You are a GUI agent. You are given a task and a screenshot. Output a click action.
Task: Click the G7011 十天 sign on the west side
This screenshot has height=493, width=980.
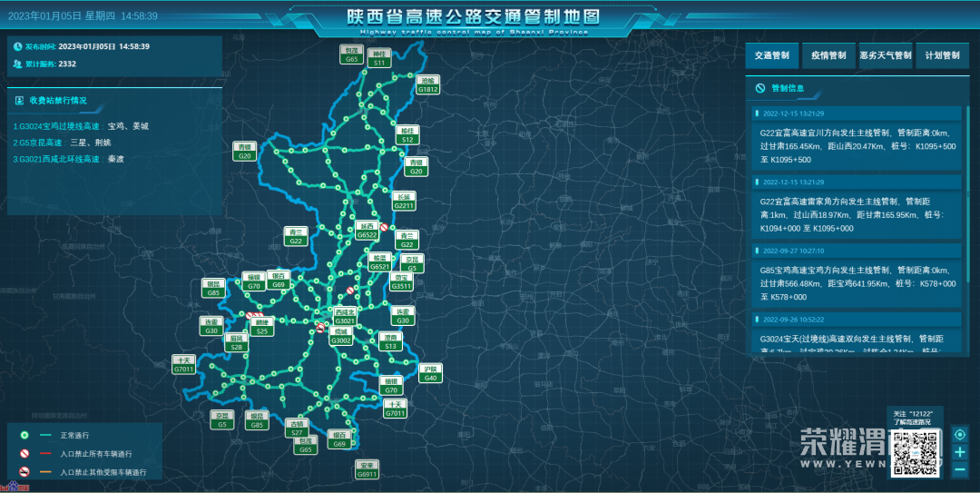(184, 365)
